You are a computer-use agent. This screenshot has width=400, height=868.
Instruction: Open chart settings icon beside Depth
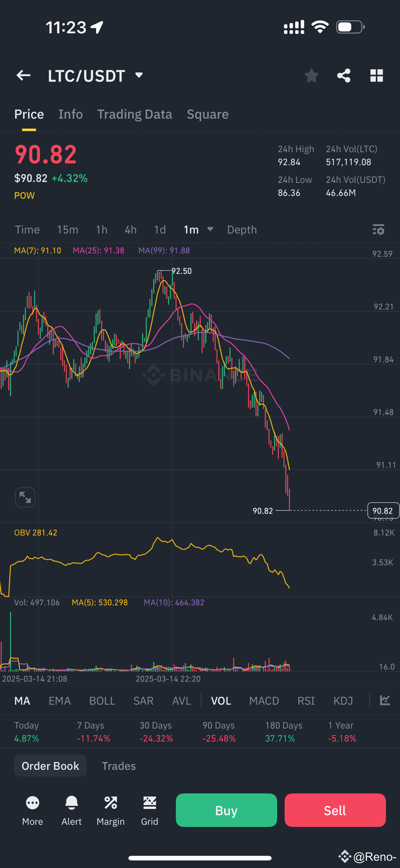coord(379,230)
